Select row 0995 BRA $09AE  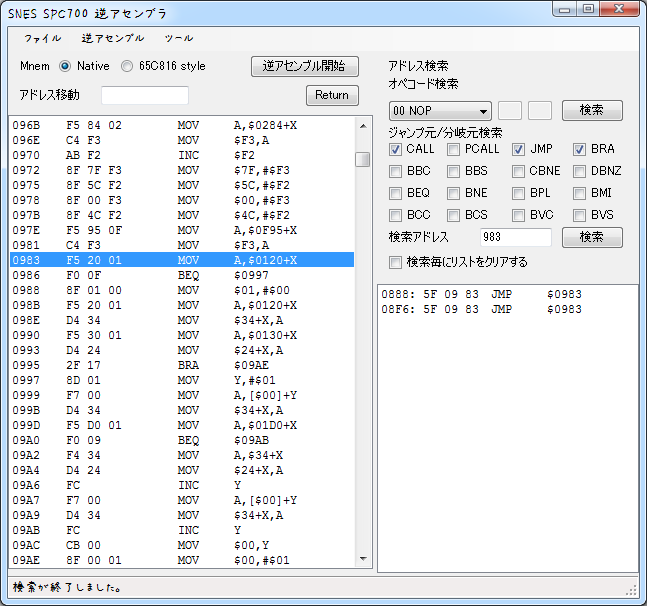tap(182, 365)
